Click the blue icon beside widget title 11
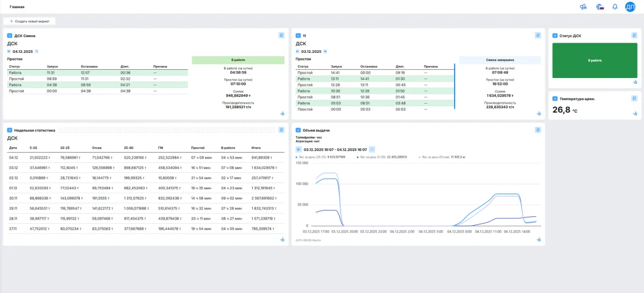The image size is (644, 293). pos(299,36)
